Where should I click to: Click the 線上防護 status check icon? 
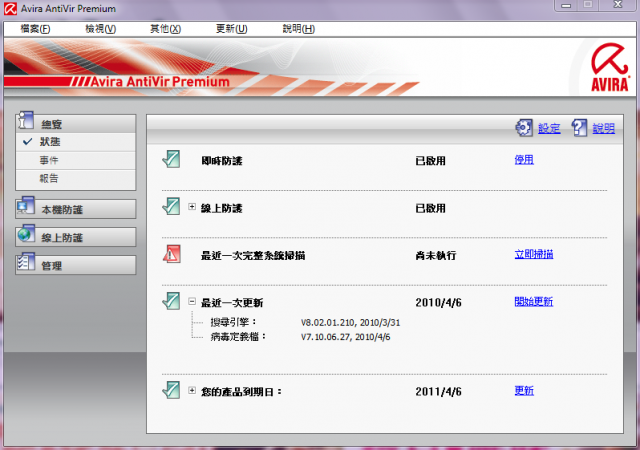[x=171, y=207]
